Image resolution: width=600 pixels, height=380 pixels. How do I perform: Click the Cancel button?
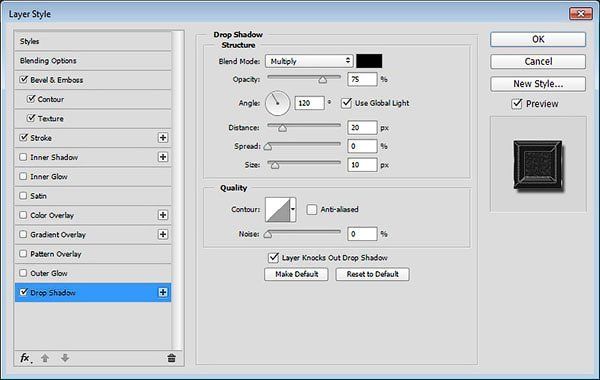pyautogui.click(x=538, y=61)
